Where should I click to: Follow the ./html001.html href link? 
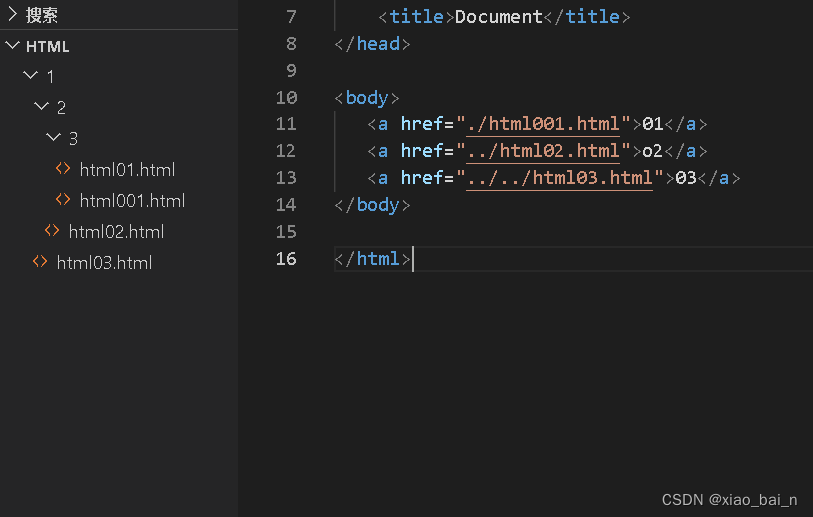point(543,124)
